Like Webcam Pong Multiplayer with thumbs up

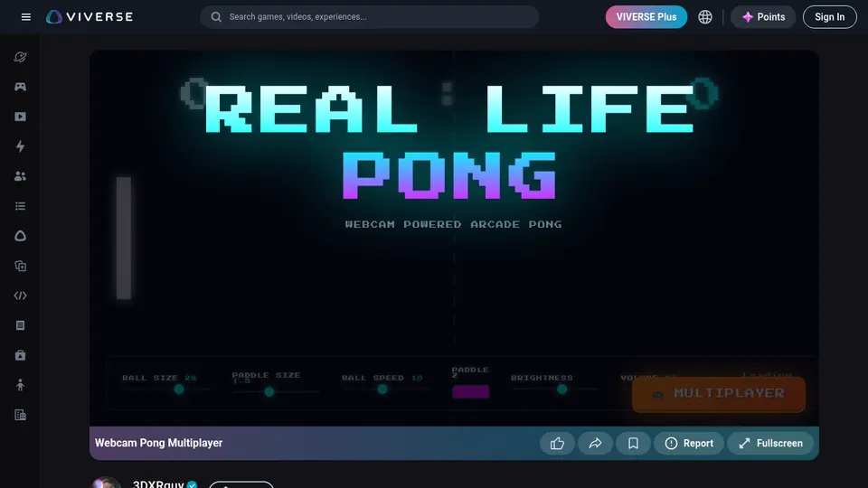(557, 443)
